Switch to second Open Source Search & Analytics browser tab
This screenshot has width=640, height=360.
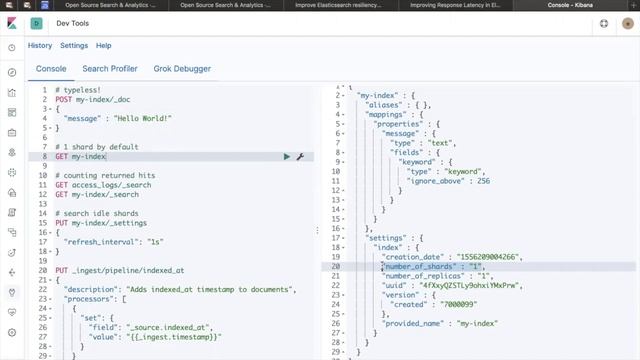tap(225, 5)
